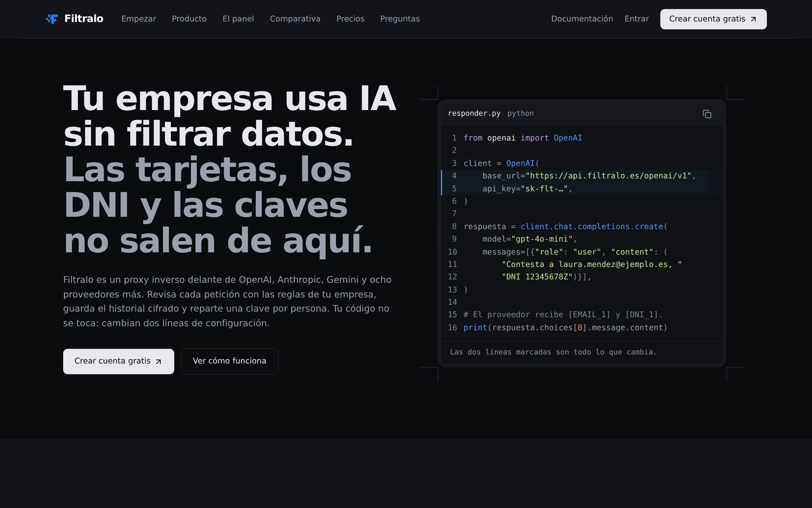Jump to Preguntas section
The height and width of the screenshot is (508, 812).
[400, 19]
